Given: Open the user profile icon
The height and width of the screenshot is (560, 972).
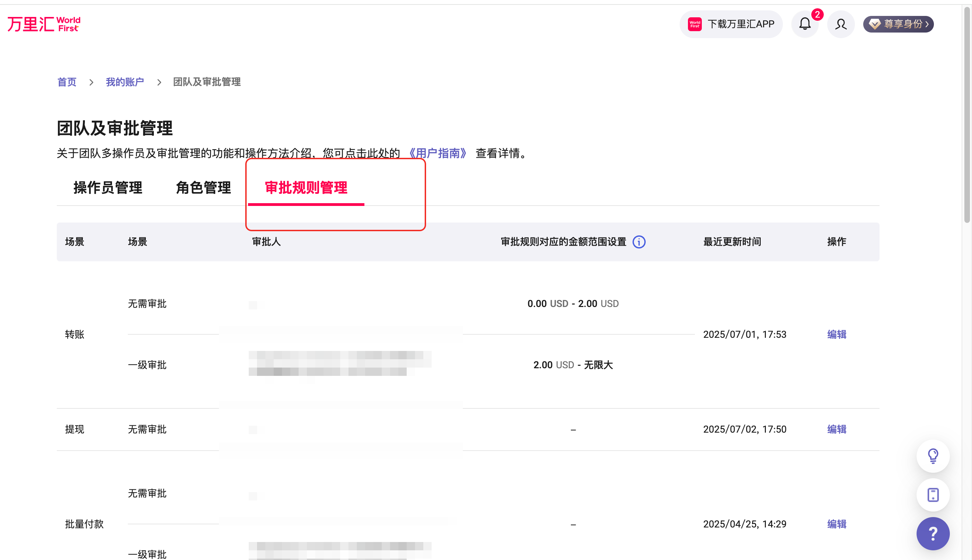Looking at the screenshot, I should tap(841, 24).
